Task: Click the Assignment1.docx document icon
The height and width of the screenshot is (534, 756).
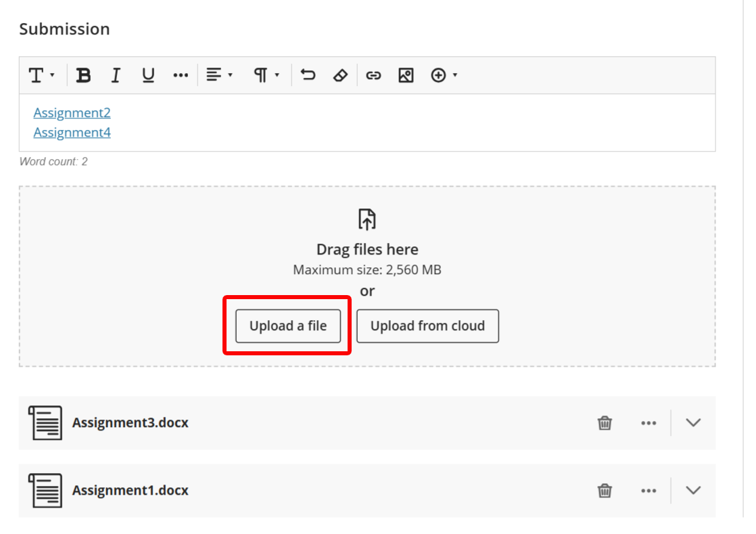Action: click(45, 491)
